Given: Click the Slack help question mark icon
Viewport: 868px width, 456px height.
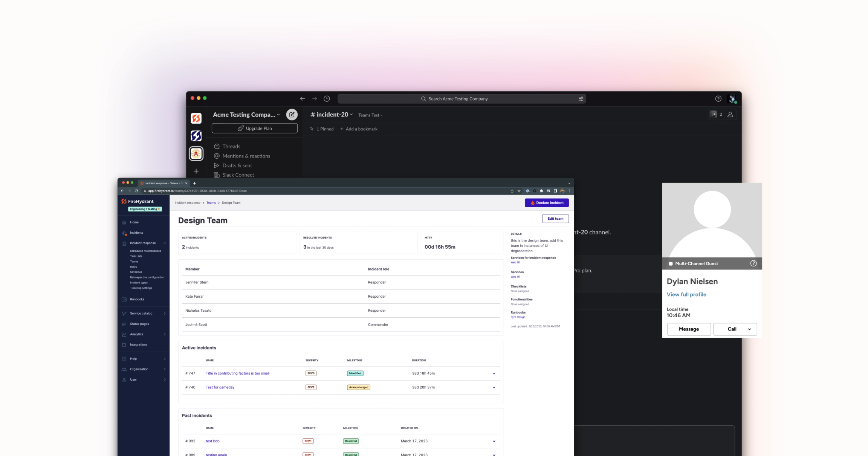Looking at the screenshot, I should pyautogui.click(x=718, y=99).
